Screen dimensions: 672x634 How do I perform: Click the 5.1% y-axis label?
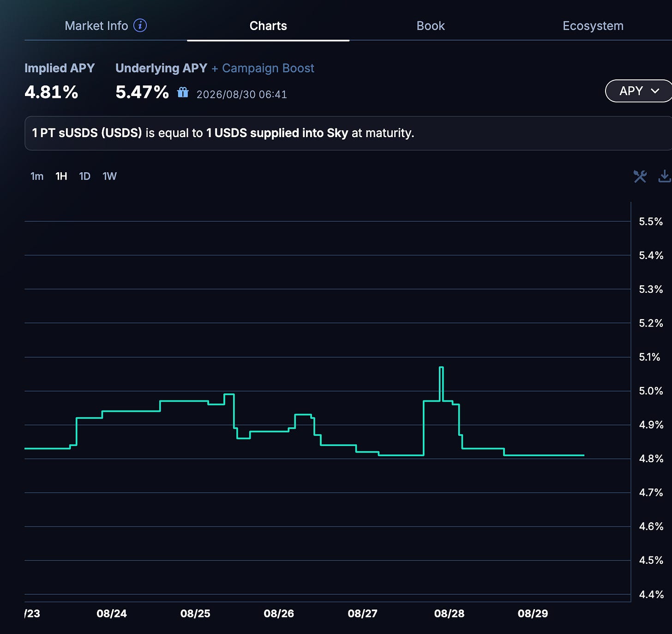click(x=649, y=357)
